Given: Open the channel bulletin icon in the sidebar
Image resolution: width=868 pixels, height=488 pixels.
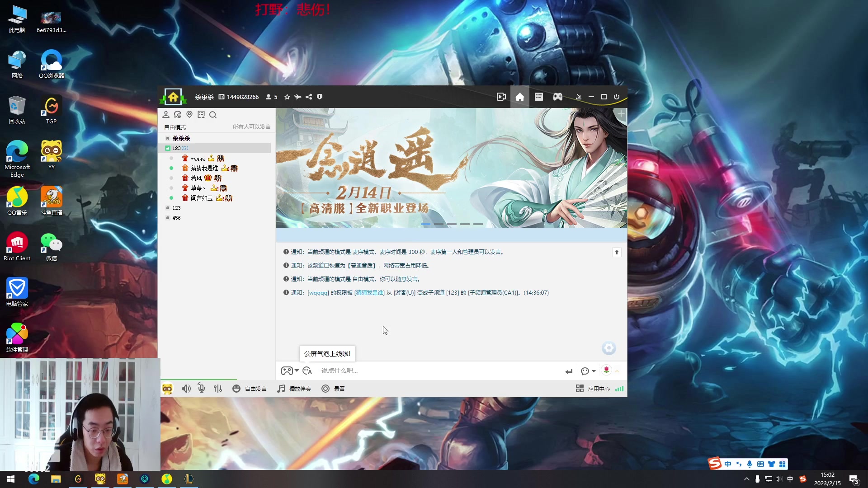Looking at the screenshot, I should (201, 115).
